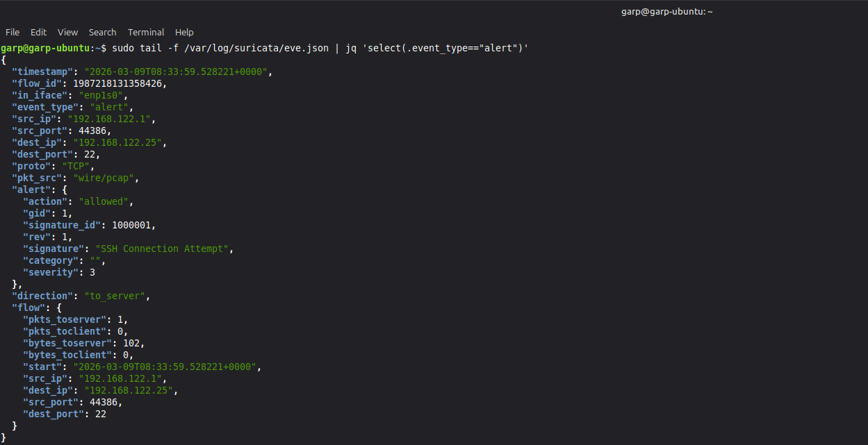The width and height of the screenshot is (868, 445).
Task: Open the Help menu
Action: (x=184, y=32)
